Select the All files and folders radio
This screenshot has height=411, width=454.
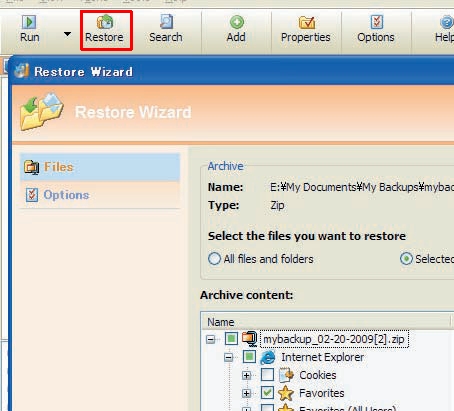click(214, 259)
